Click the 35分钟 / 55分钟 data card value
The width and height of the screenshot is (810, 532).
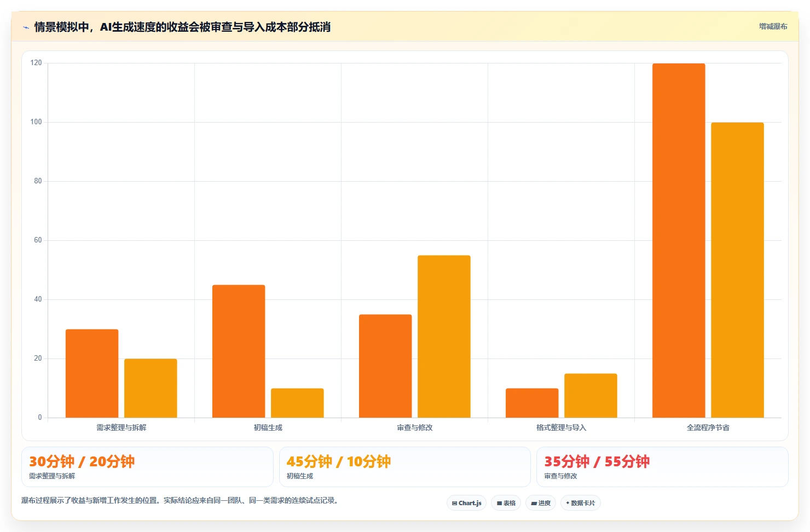(x=597, y=461)
